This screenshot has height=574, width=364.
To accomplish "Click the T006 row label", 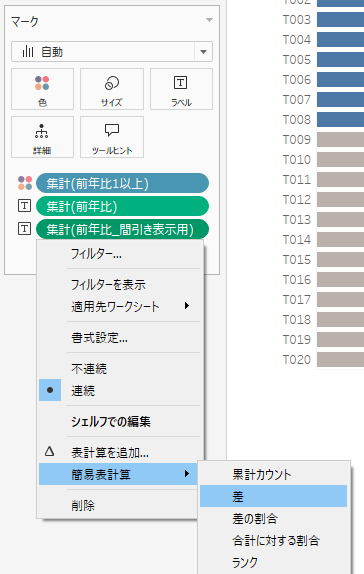I will coord(297,79).
